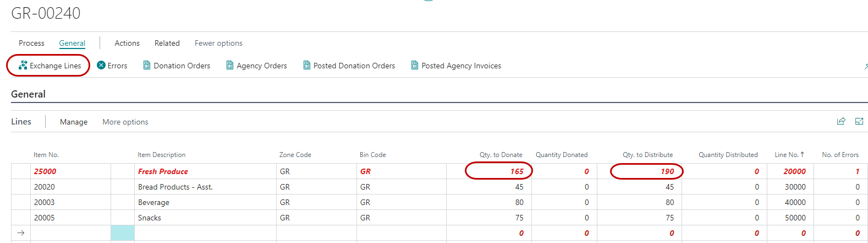Click the Agency Orders document icon
The height and width of the screenshot is (243, 868).
point(230,66)
